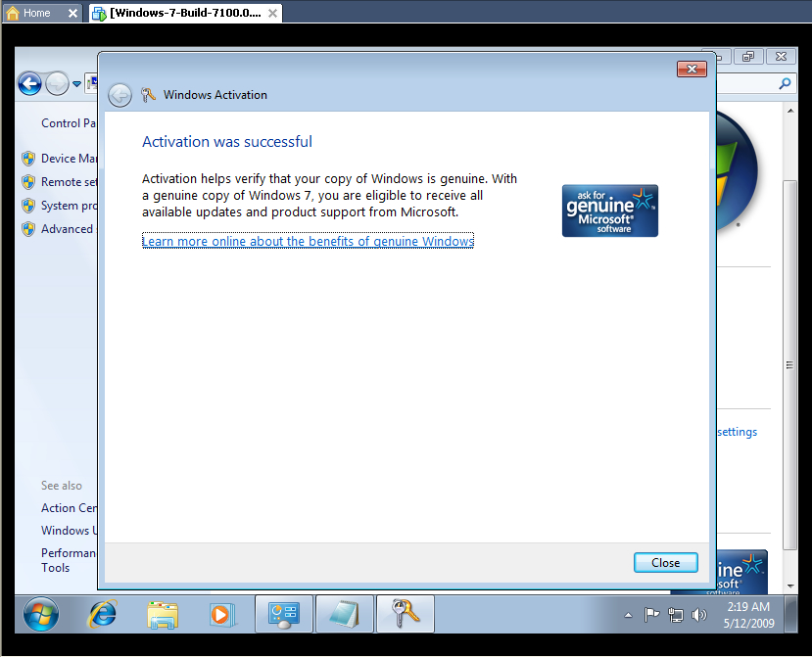
Task: Click the Back arrow in Windows Activation dialog
Action: coord(119,95)
